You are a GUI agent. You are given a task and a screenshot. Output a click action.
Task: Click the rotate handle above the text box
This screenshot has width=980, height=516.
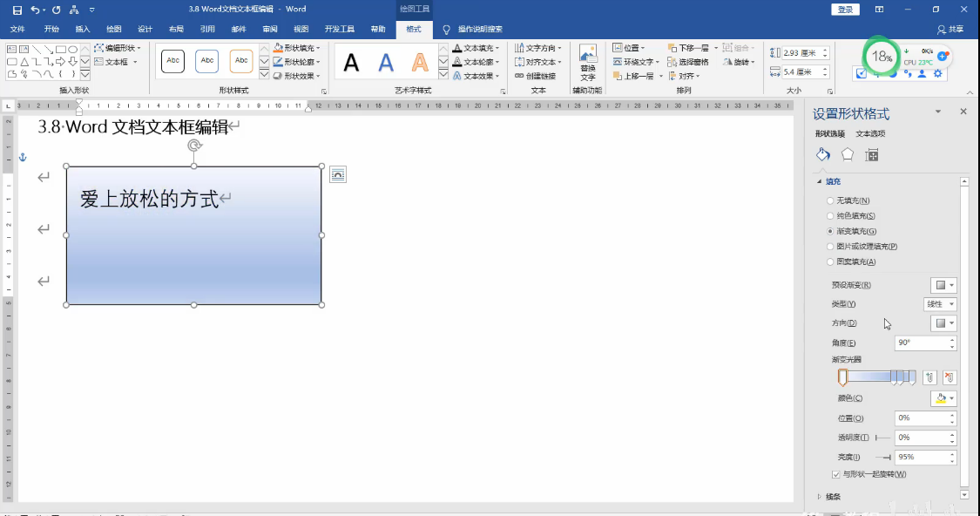pos(194,146)
